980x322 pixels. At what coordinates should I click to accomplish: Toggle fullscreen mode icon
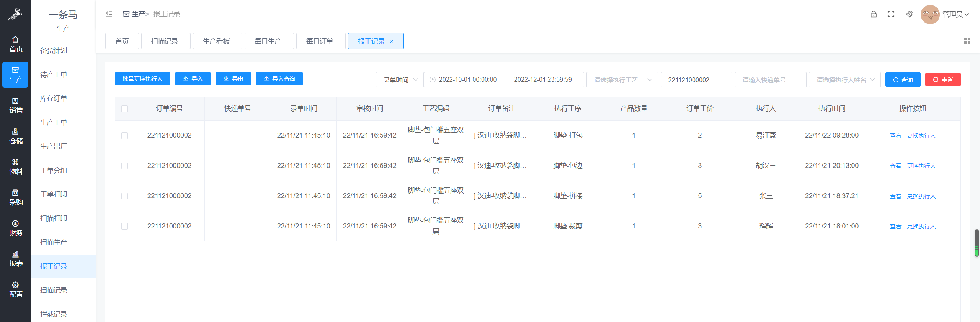click(891, 14)
